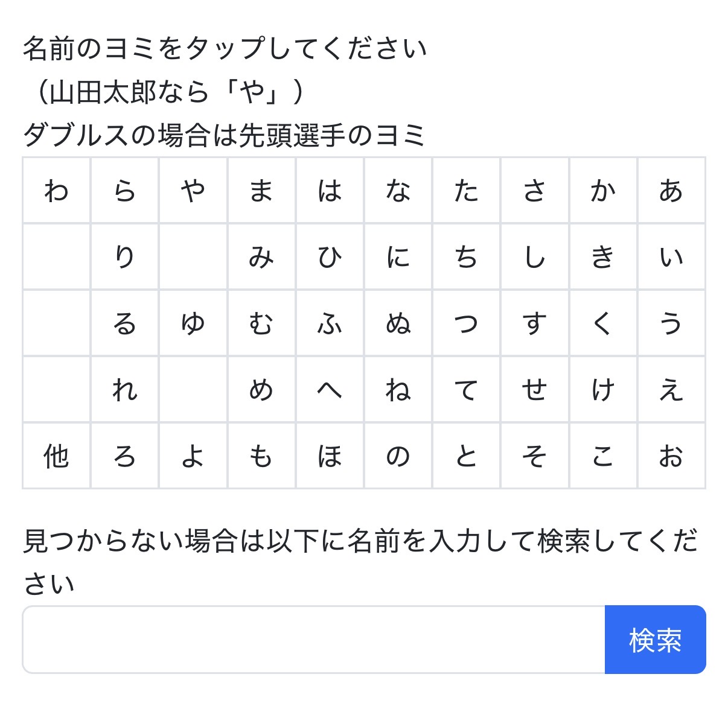Choose the よ kana cell

point(193,456)
